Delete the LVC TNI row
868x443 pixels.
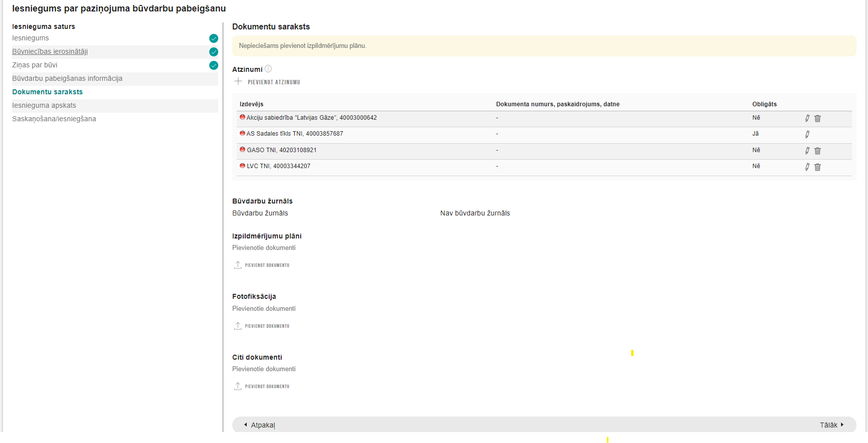818,167
